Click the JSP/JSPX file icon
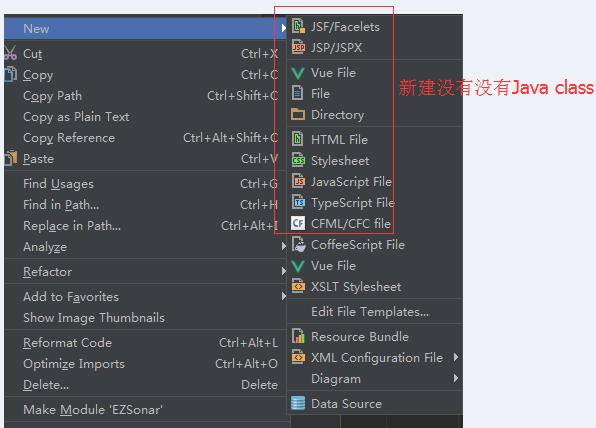 point(298,48)
